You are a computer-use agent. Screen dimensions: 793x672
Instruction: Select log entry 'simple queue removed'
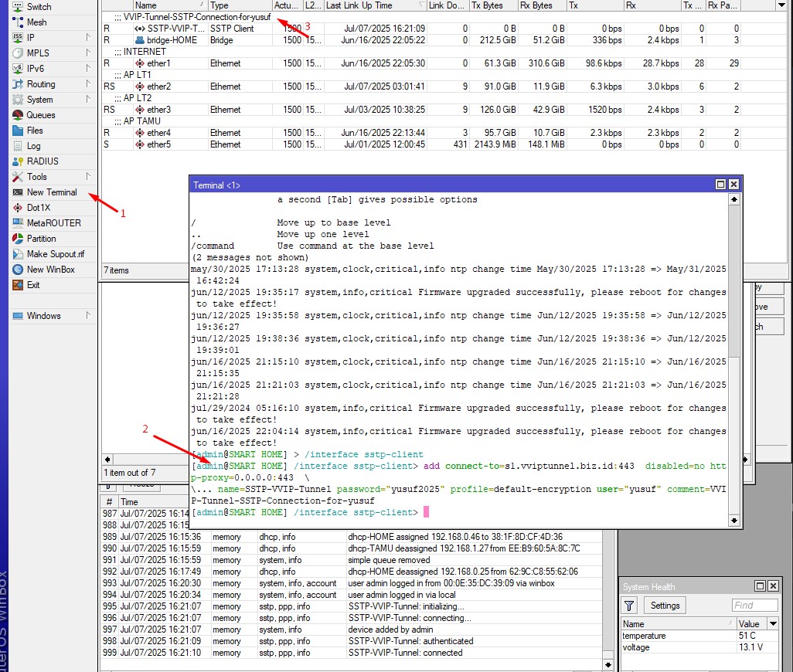pos(352,560)
